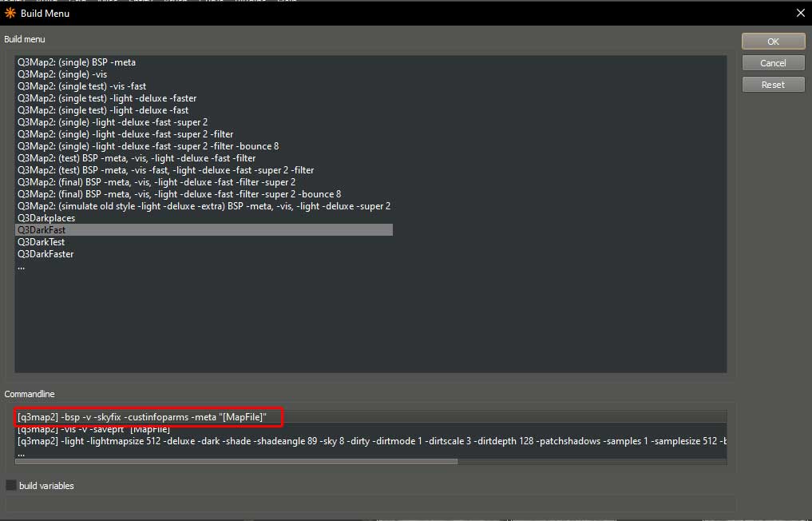Select '(single) -light -deluxe -fast -super 2' entry
This screenshot has width=812, height=521.
(x=113, y=121)
